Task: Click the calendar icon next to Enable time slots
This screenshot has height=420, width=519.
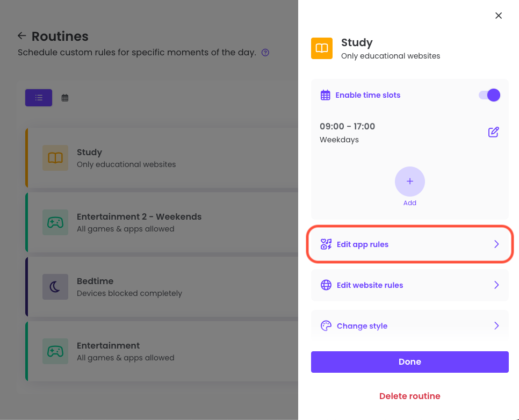Action: pyautogui.click(x=325, y=95)
